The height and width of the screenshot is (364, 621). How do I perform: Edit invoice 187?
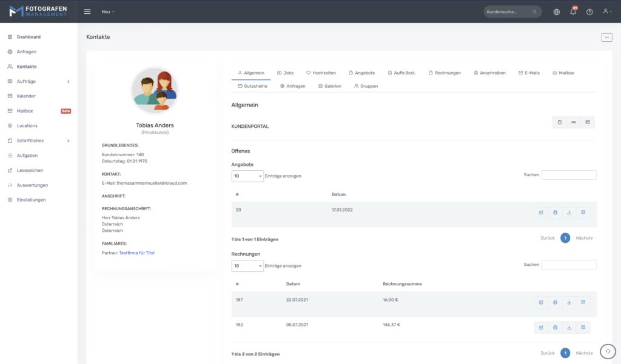541,302
